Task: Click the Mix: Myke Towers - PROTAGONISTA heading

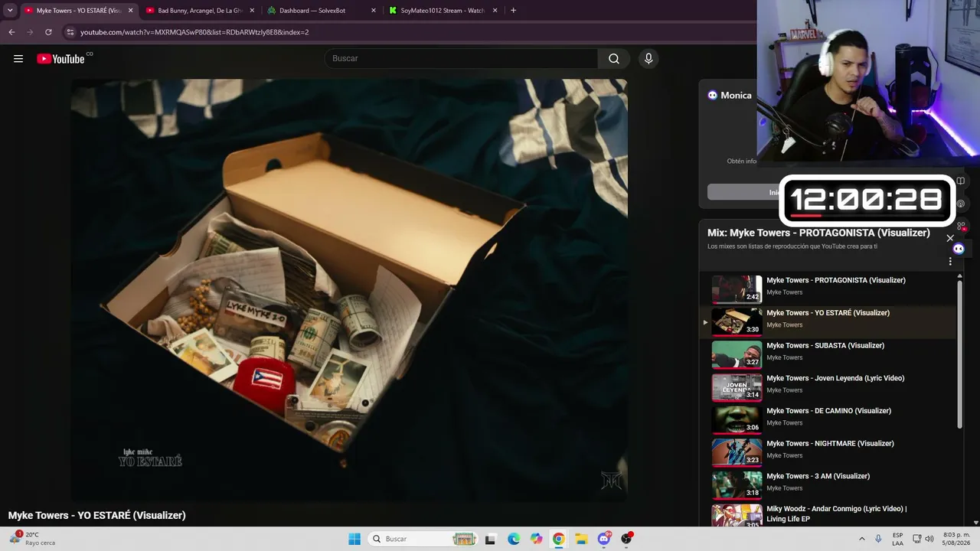Action: point(818,233)
